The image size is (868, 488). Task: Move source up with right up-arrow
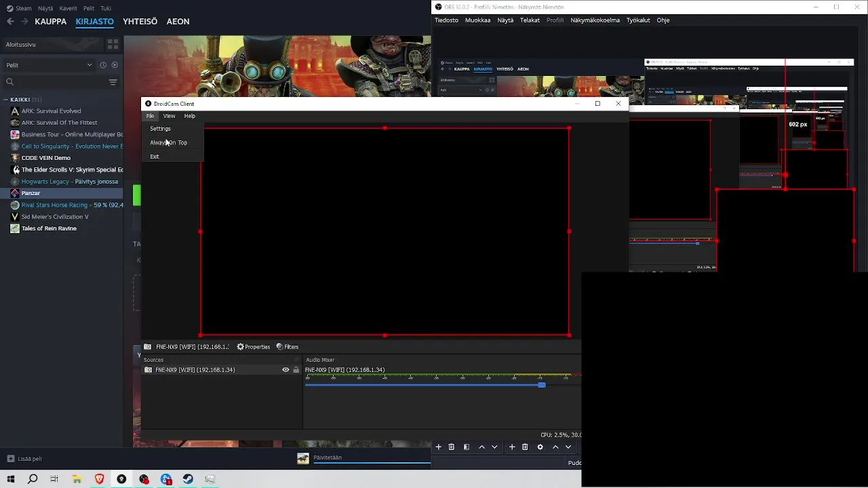click(x=555, y=447)
